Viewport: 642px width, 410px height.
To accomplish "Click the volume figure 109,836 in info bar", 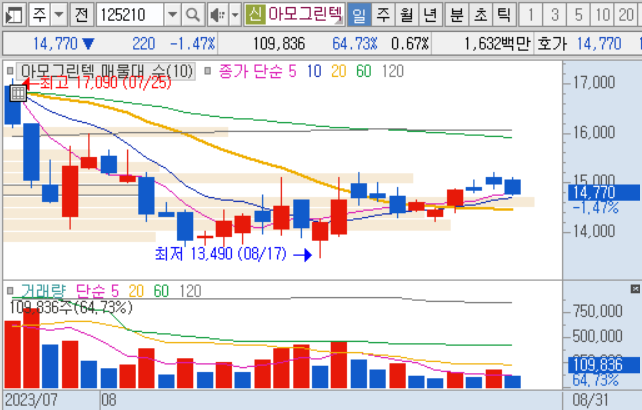I will pyautogui.click(x=279, y=43).
